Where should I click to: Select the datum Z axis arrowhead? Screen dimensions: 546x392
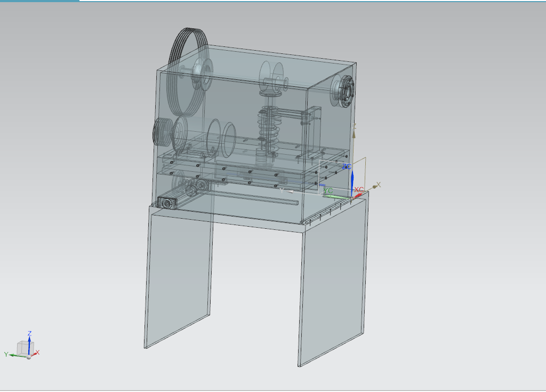click(354, 134)
